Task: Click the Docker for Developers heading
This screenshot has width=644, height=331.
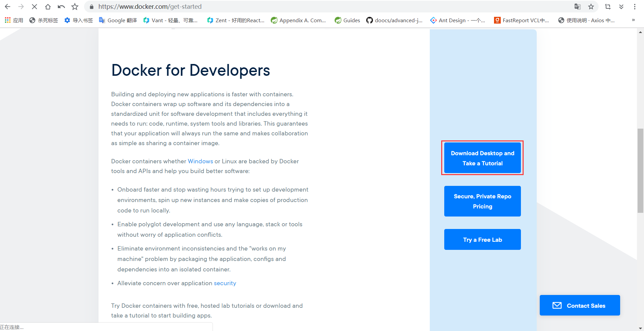Action: [191, 70]
